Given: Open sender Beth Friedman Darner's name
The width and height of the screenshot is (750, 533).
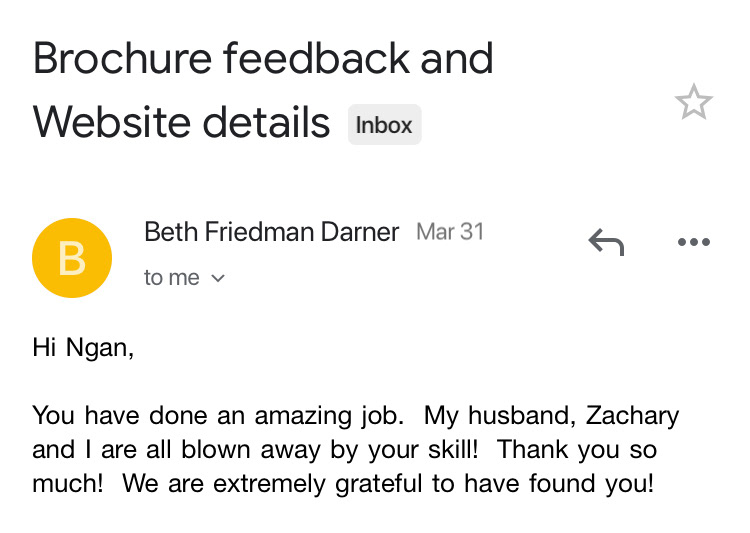Looking at the screenshot, I should [x=272, y=232].
